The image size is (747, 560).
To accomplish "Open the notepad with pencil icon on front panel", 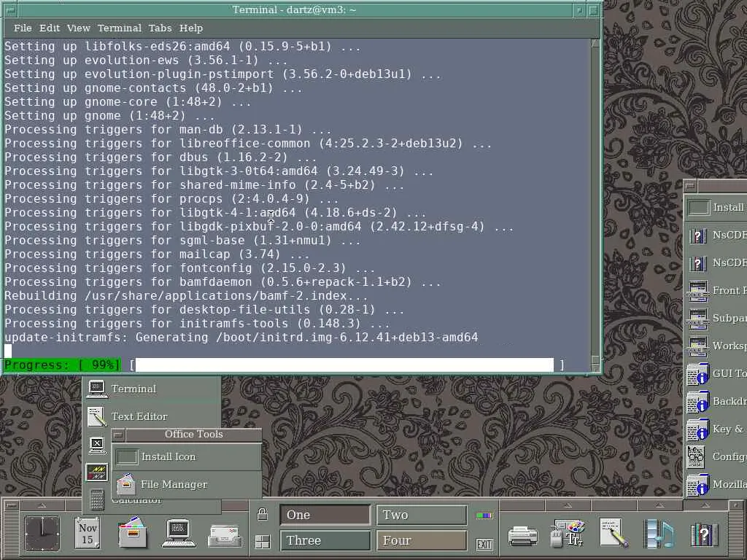I will pyautogui.click(x=614, y=533).
